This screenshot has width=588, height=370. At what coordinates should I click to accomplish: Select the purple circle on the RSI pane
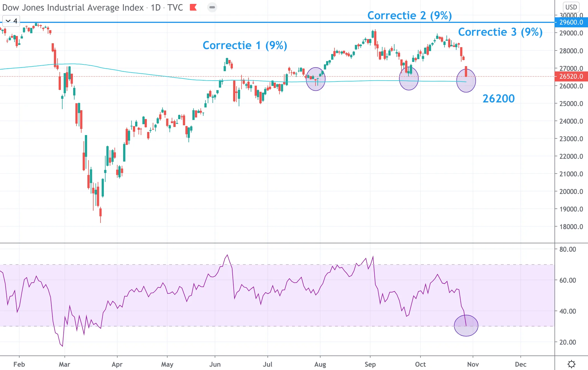(466, 326)
